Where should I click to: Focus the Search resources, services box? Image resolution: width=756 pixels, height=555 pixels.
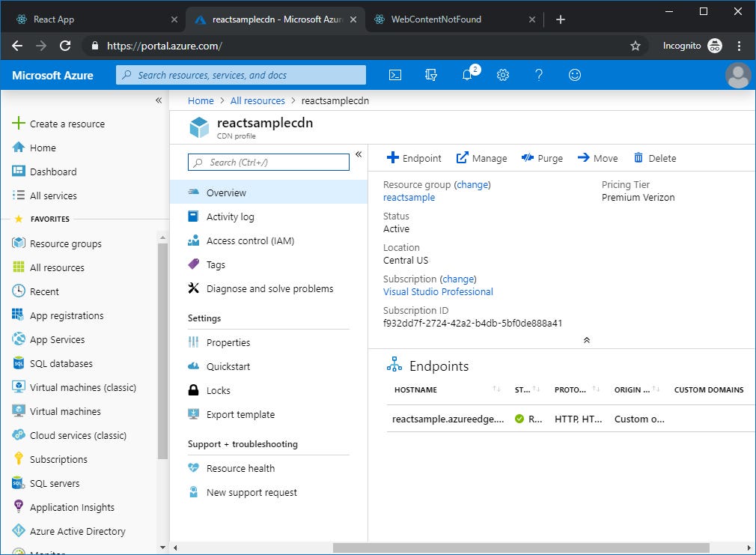240,75
